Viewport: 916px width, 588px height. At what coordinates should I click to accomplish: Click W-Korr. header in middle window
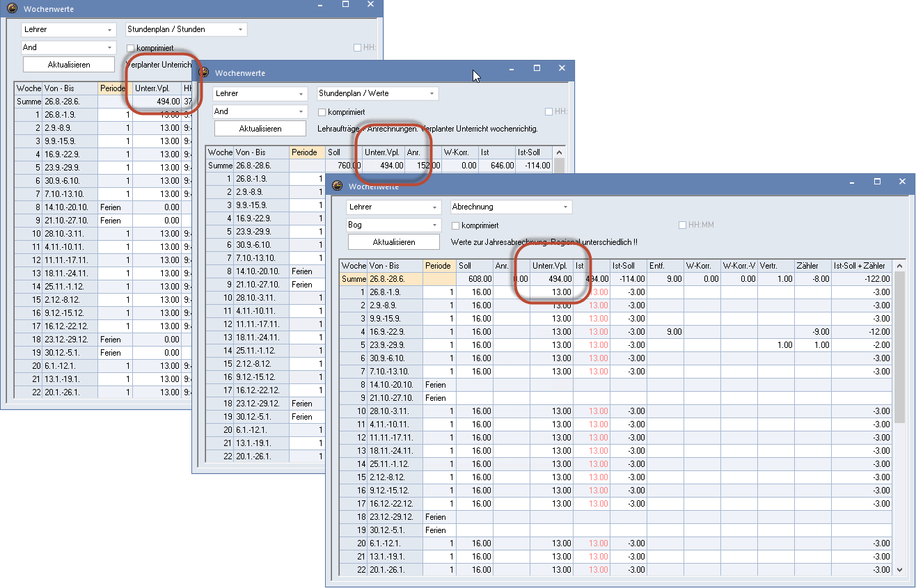(x=460, y=152)
